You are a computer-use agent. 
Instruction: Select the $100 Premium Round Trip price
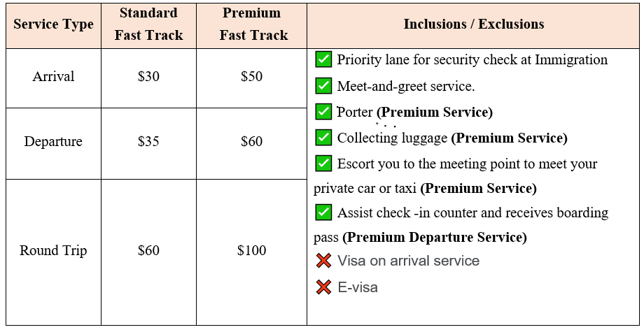pos(252,251)
